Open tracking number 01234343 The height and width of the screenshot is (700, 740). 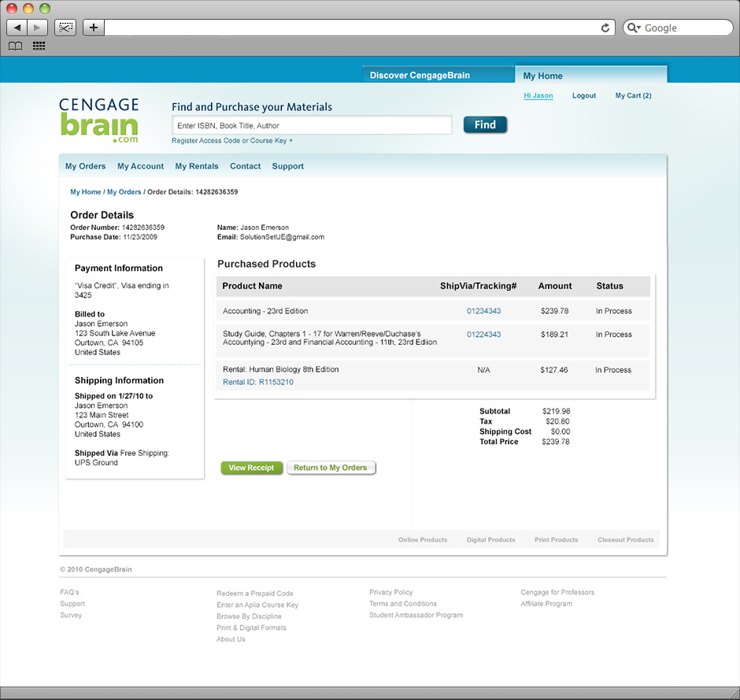pyautogui.click(x=483, y=311)
